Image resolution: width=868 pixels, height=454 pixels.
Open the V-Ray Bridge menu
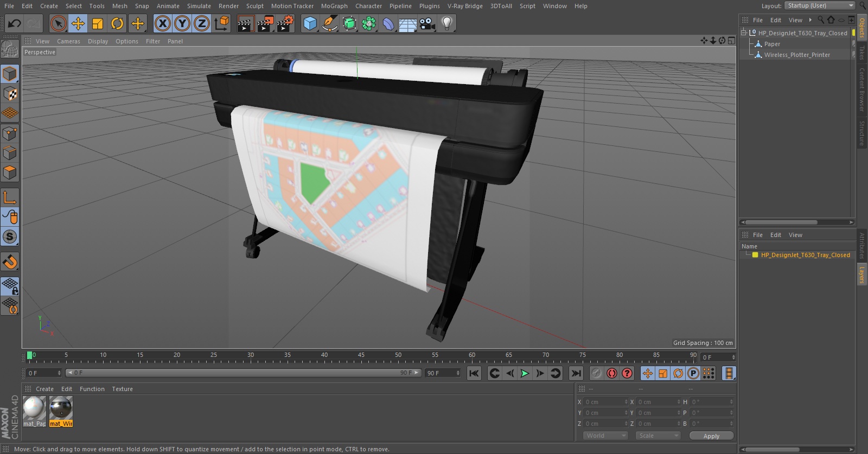465,6
